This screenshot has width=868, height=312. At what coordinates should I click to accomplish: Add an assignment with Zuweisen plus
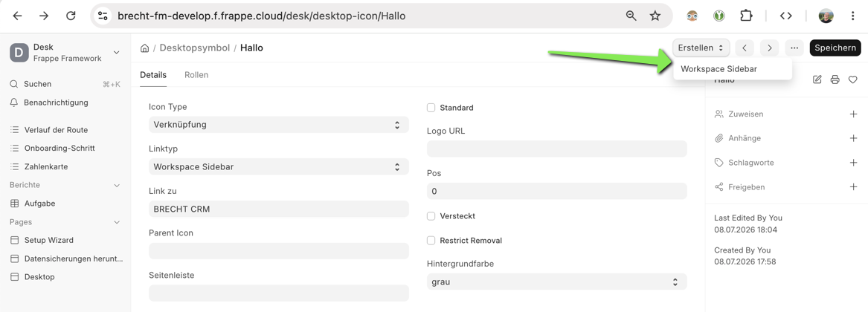click(853, 114)
